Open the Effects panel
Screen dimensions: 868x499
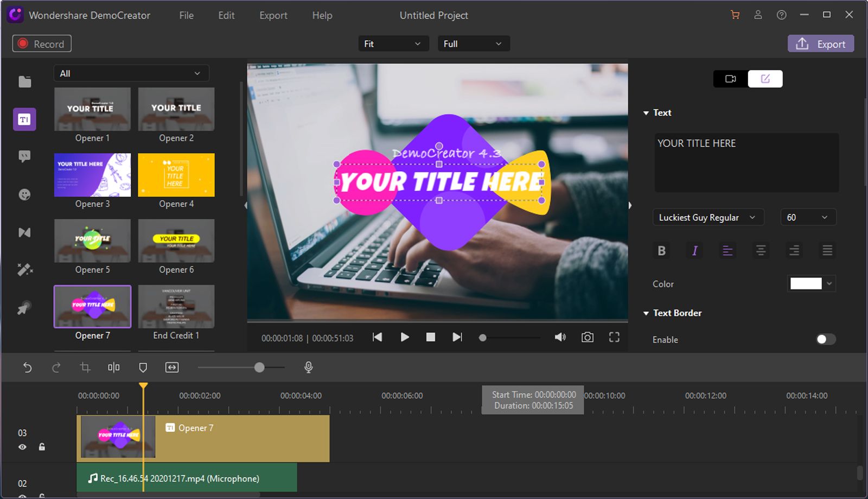[24, 269]
